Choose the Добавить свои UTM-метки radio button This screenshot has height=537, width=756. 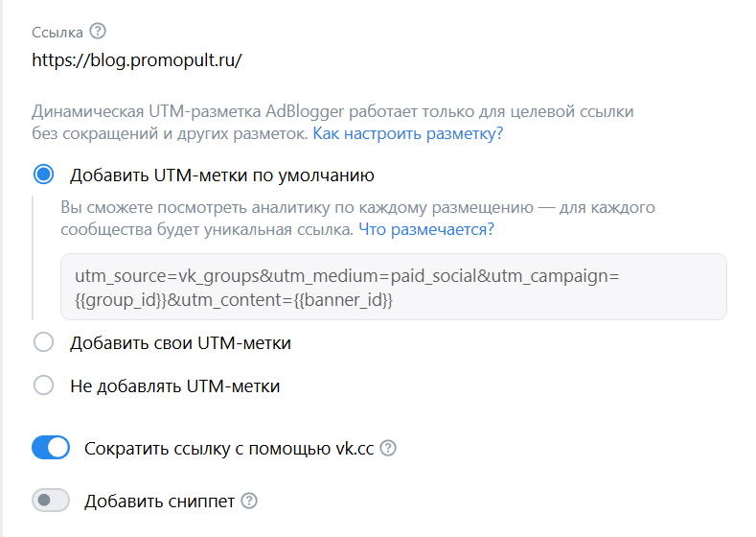coord(43,342)
